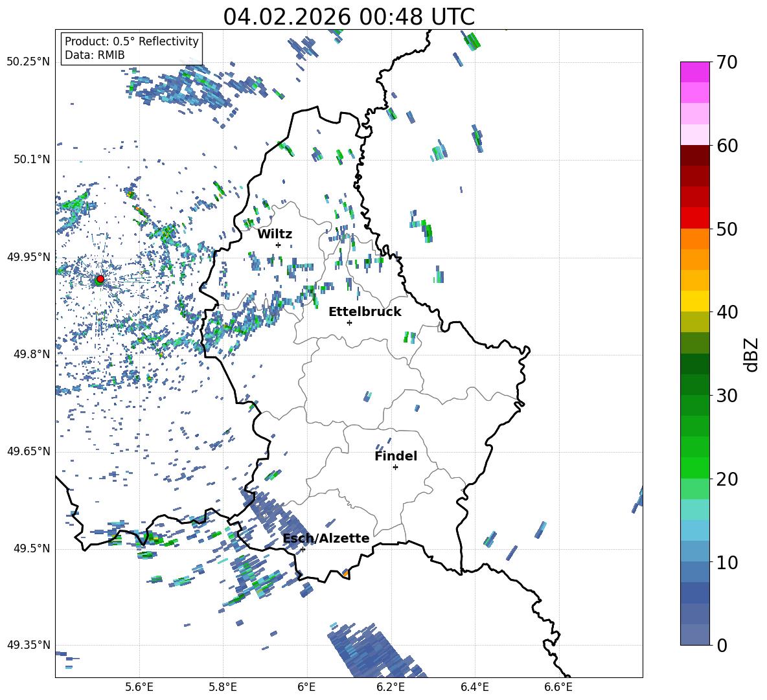Click the 49.95°N latitude label
This screenshot has height=700, width=767.
pyautogui.click(x=29, y=256)
